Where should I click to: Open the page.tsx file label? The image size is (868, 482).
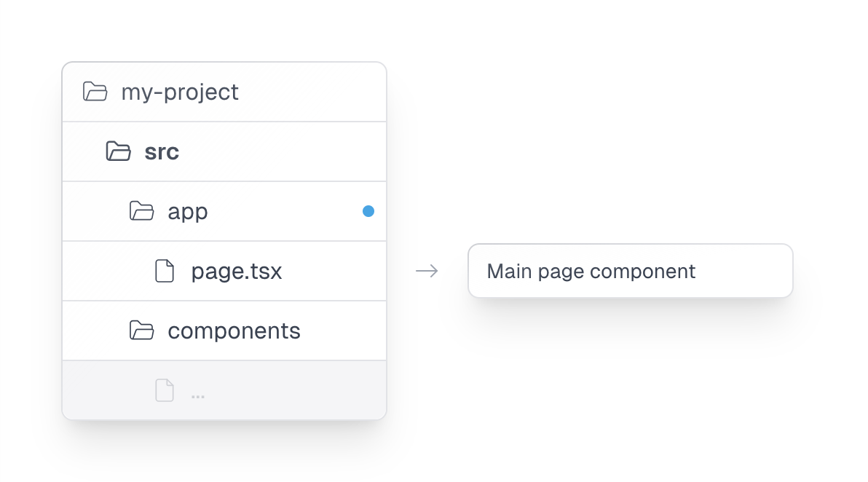pos(237,271)
